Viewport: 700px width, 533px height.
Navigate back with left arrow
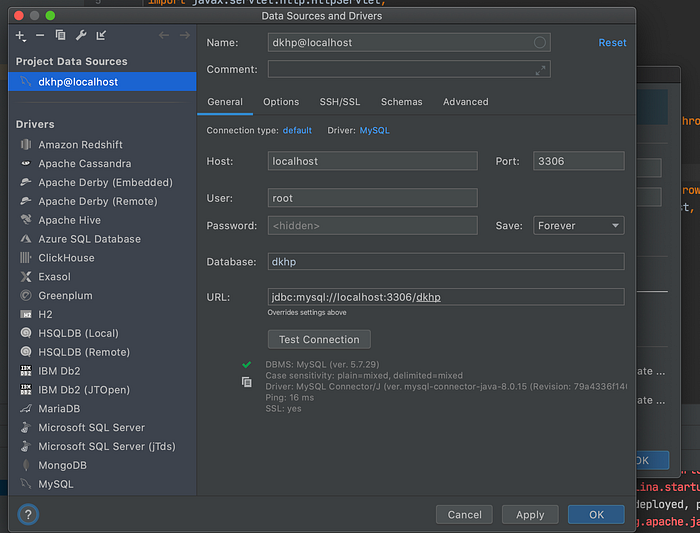164,35
